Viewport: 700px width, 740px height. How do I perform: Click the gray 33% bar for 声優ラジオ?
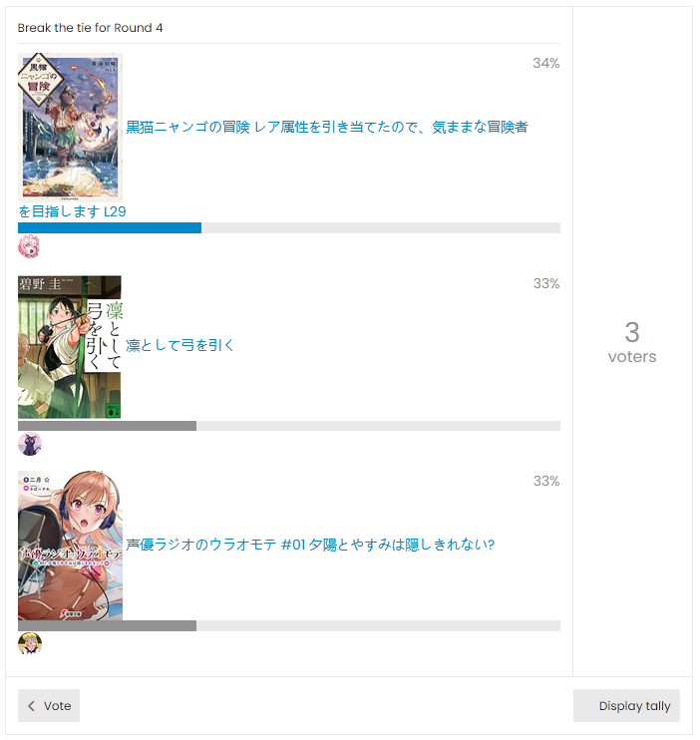(107, 625)
